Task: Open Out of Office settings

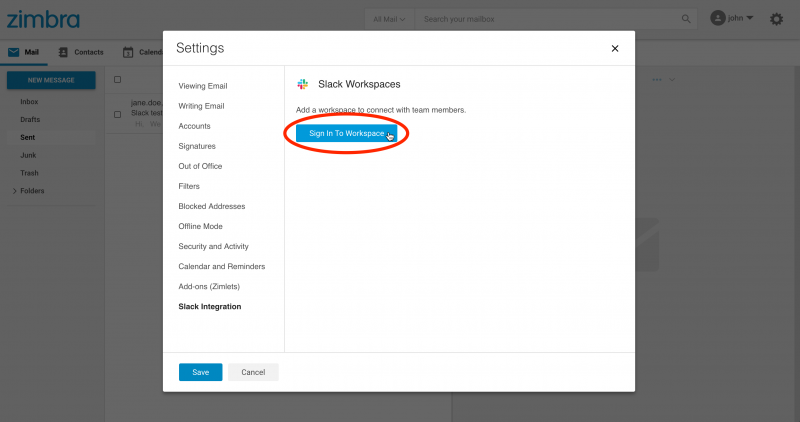Action: click(200, 166)
